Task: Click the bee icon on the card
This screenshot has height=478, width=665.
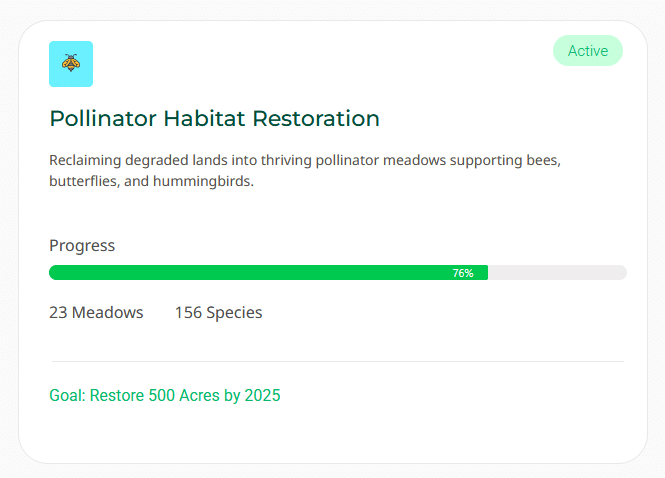Action: click(x=71, y=63)
